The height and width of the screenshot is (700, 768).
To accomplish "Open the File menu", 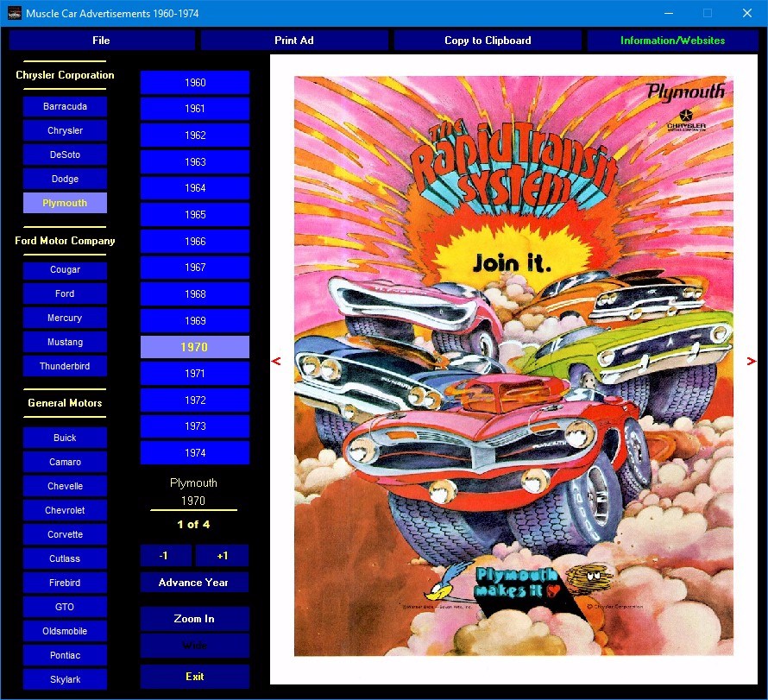I will 101,41.
